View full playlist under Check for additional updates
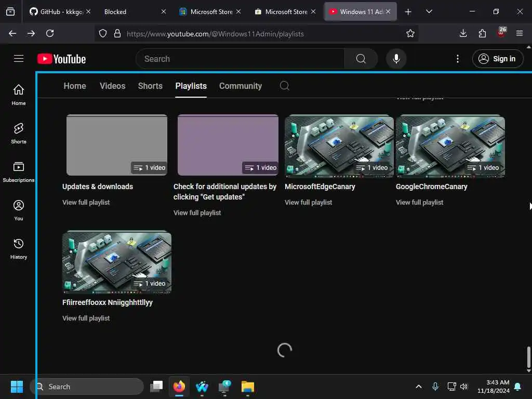The image size is (532, 399). point(197,212)
